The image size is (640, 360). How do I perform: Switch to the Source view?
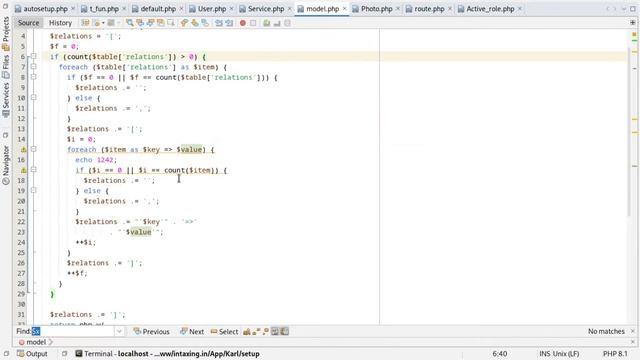coord(29,23)
